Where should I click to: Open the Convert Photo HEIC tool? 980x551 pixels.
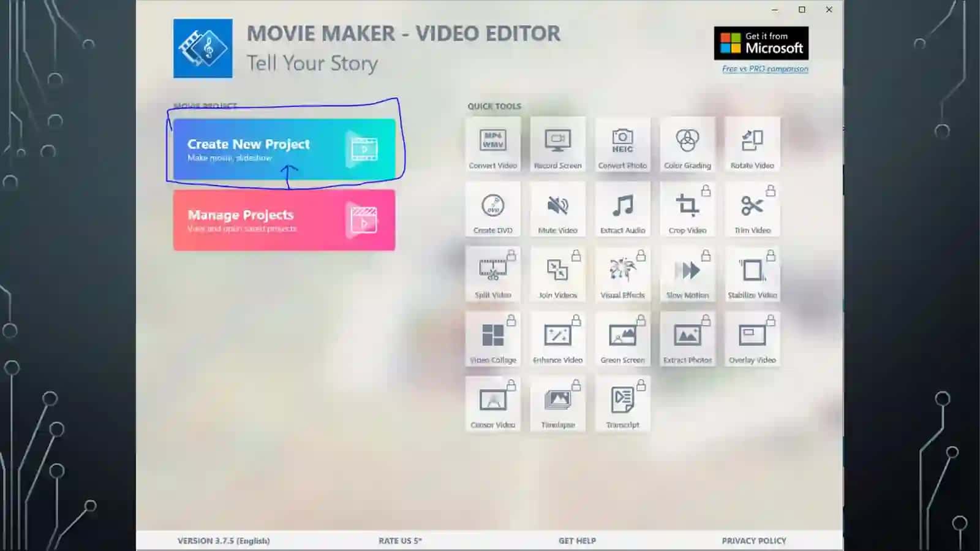pyautogui.click(x=623, y=144)
